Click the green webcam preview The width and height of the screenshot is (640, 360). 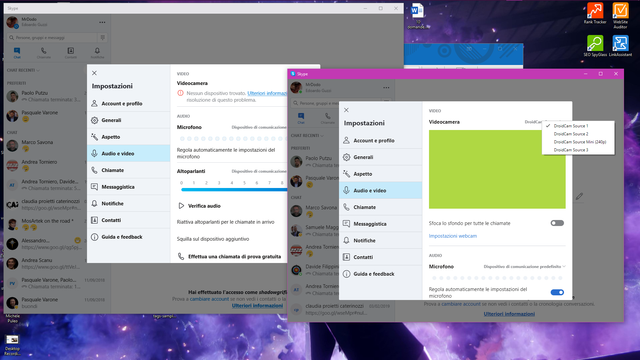[497, 169]
